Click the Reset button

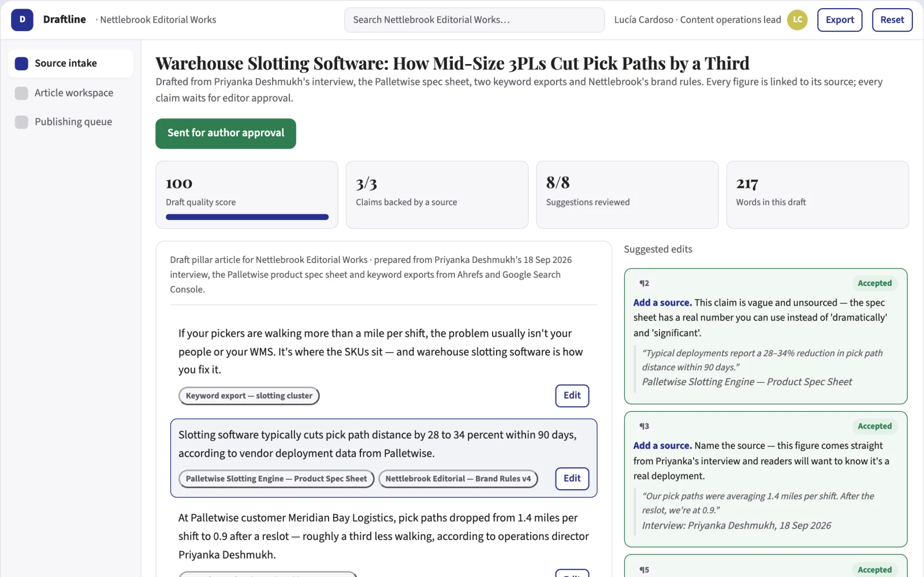click(x=892, y=20)
